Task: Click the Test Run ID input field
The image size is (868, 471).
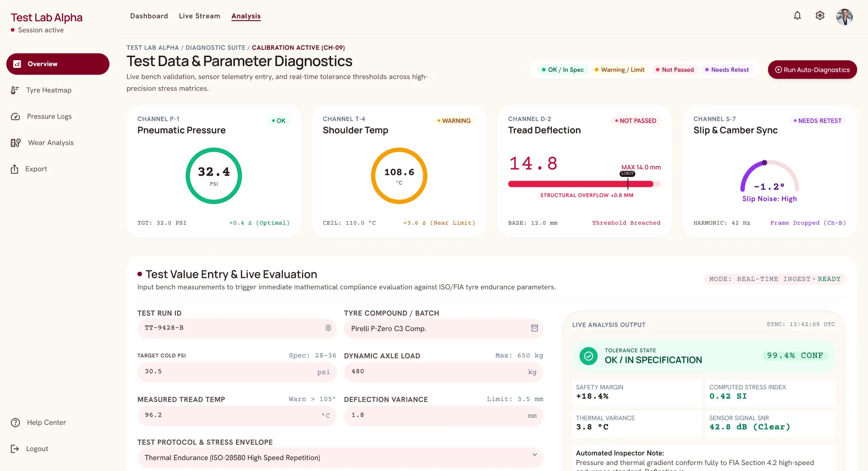Action: 237,328
